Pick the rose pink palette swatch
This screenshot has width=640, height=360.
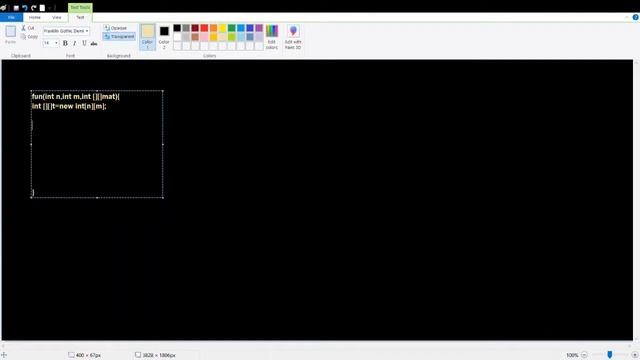[204, 37]
